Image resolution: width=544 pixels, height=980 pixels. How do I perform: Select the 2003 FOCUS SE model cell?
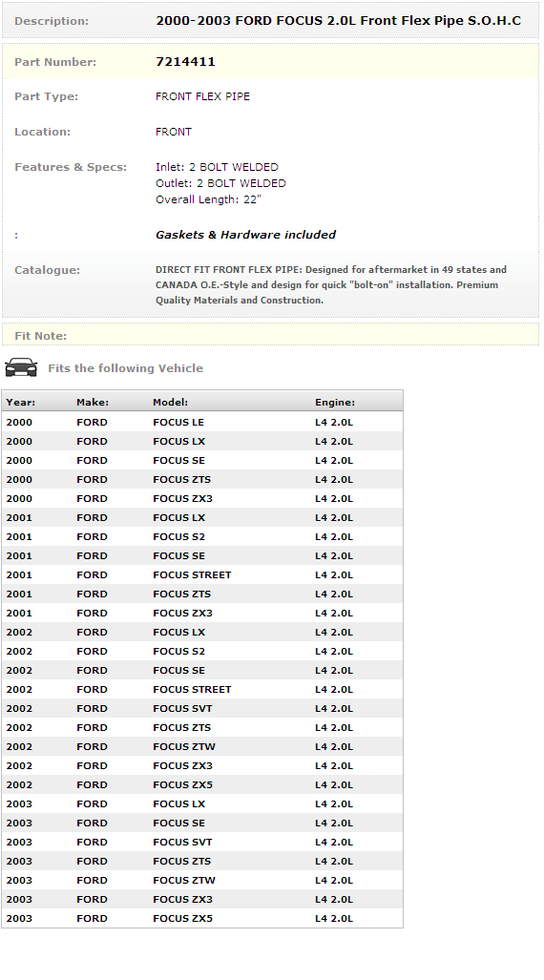click(x=178, y=823)
